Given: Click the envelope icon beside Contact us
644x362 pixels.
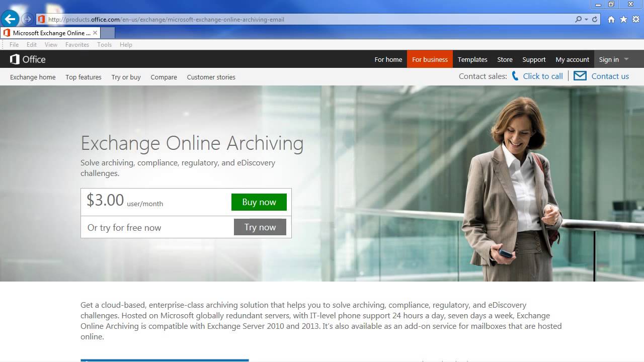Looking at the screenshot, I should (x=580, y=76).
